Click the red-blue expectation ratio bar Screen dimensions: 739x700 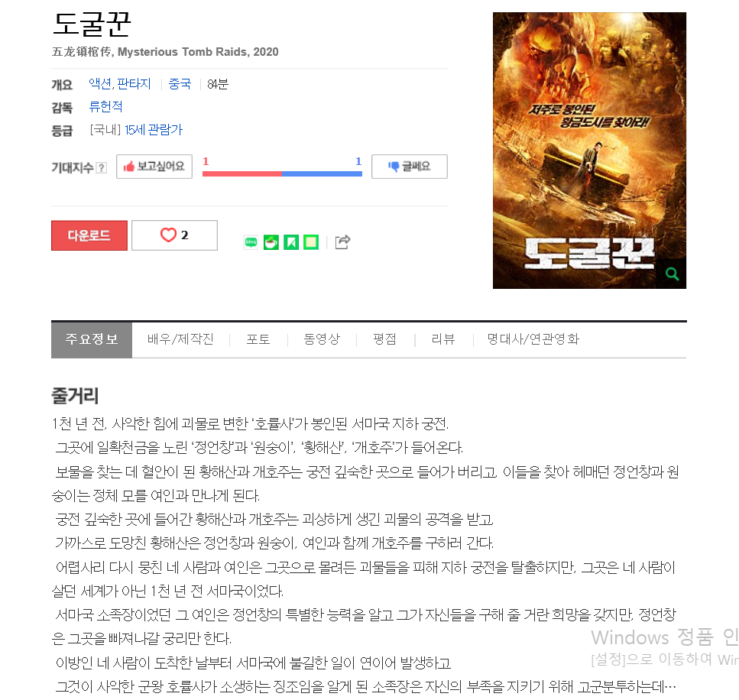click(x=282, y=174)
